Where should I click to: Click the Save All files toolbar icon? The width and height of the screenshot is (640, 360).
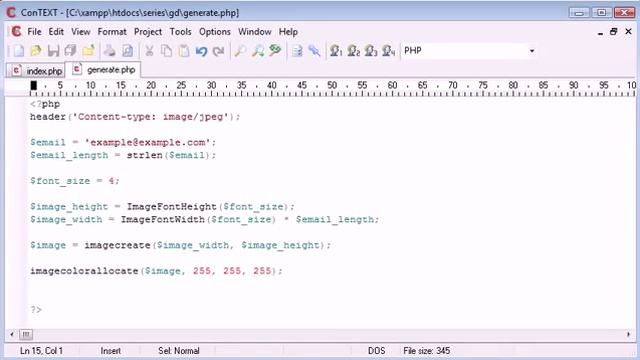[x=71, y=51]
